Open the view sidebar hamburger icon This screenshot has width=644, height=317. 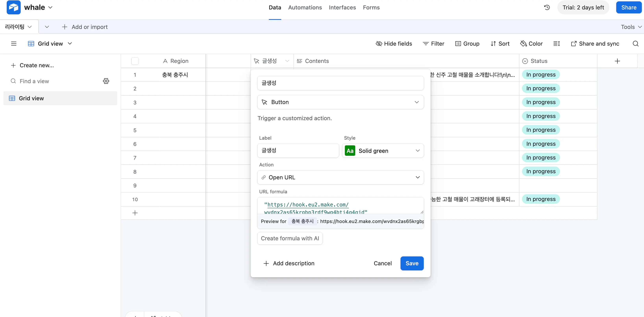14,43
